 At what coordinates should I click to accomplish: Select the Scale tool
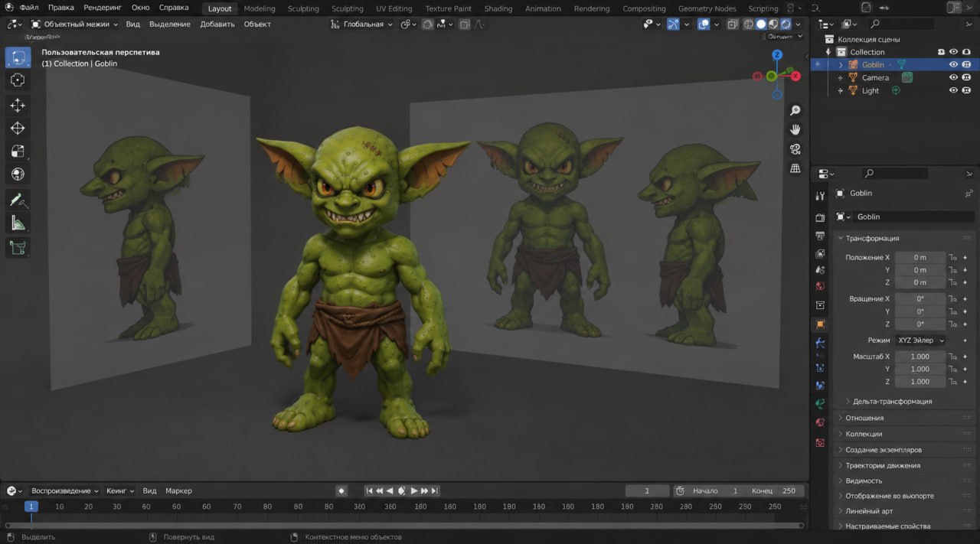(x=18, y=151)
